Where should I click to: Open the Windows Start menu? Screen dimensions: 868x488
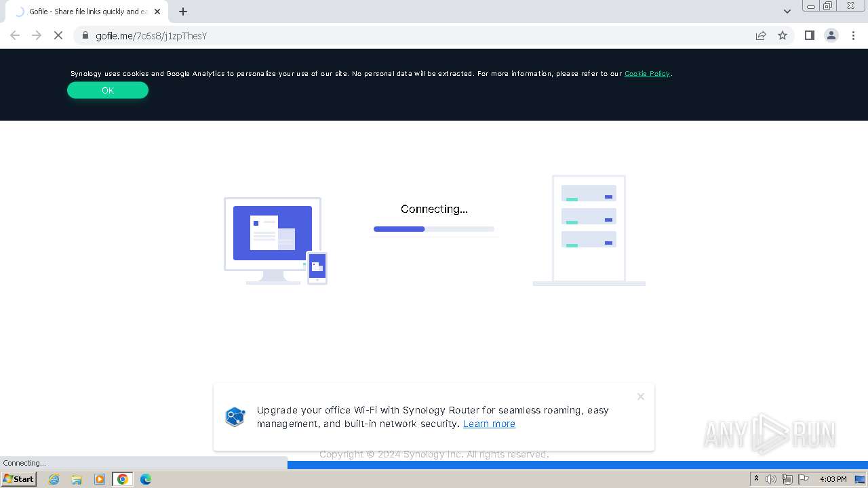pos(18,479)
